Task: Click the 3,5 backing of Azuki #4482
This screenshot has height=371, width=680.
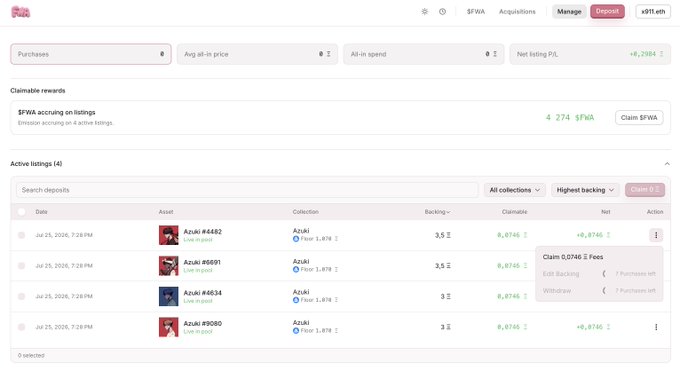Action: [x=443, y=235]
